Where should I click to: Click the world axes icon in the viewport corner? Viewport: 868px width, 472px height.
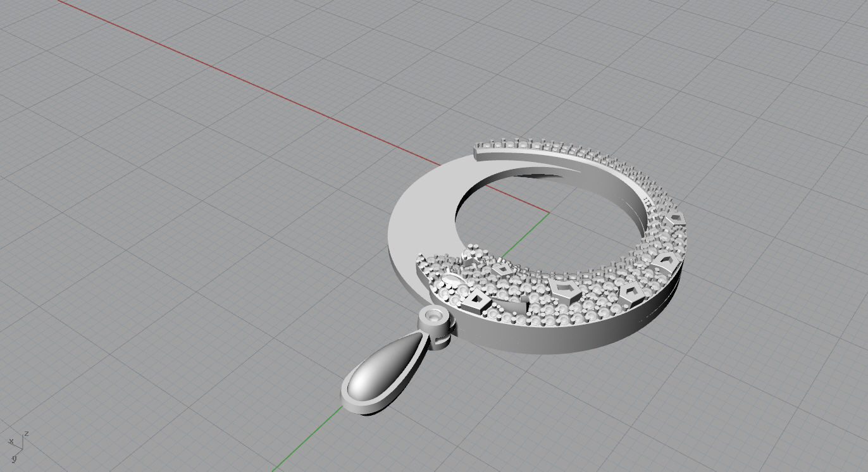click(18, 447)
